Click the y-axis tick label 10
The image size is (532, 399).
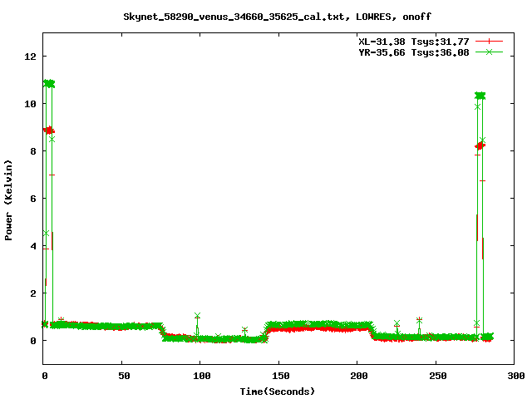pos(30,104)
